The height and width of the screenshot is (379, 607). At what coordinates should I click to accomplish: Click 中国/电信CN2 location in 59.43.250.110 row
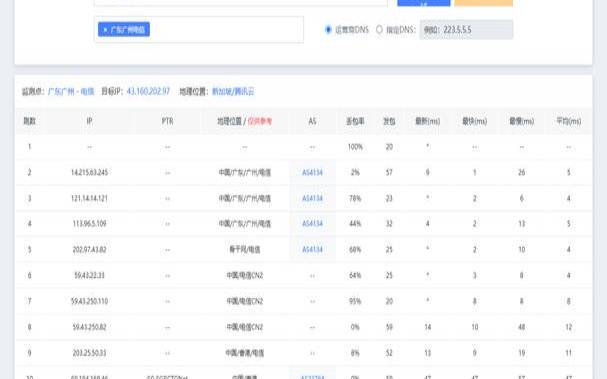(x=245, y=301)
